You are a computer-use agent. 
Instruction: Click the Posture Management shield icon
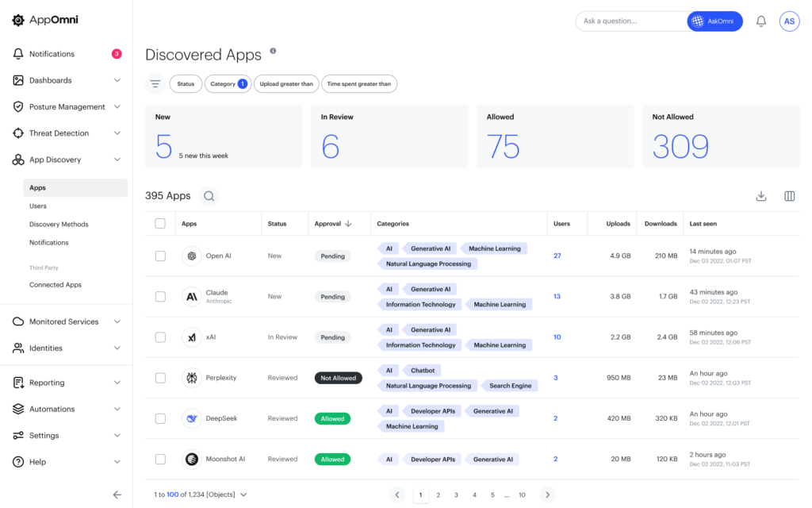pos(18,107)
